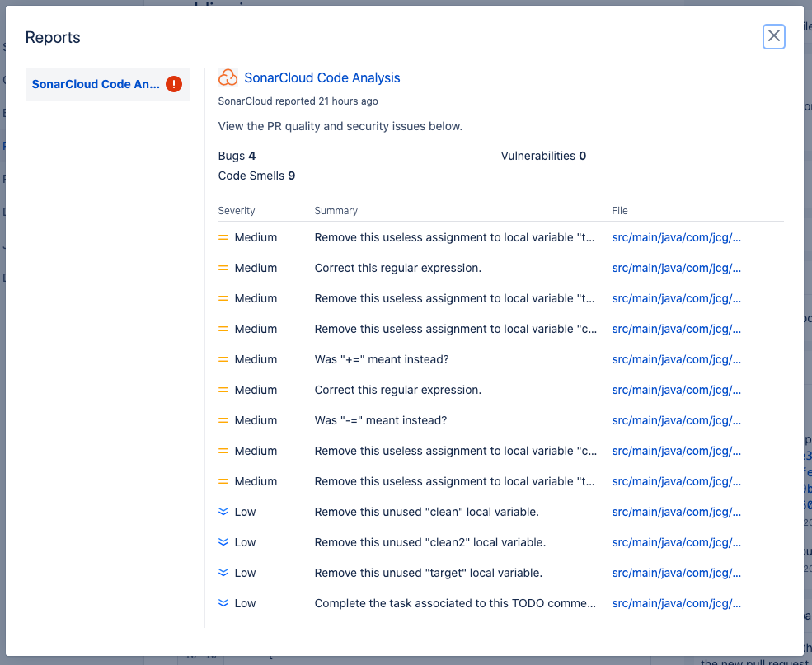Click the Summary column header
The width and height of the screenshot is (812, 665).
click(x=336, y=211)
